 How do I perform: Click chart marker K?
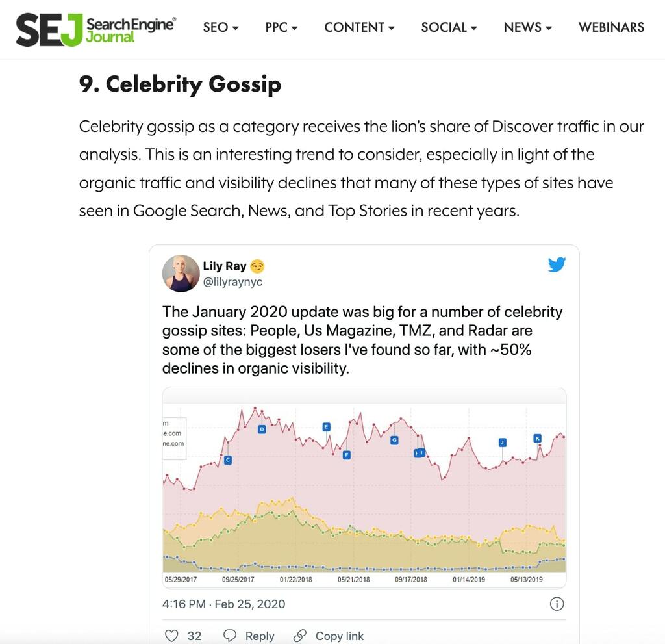click(x=537, y=438)
